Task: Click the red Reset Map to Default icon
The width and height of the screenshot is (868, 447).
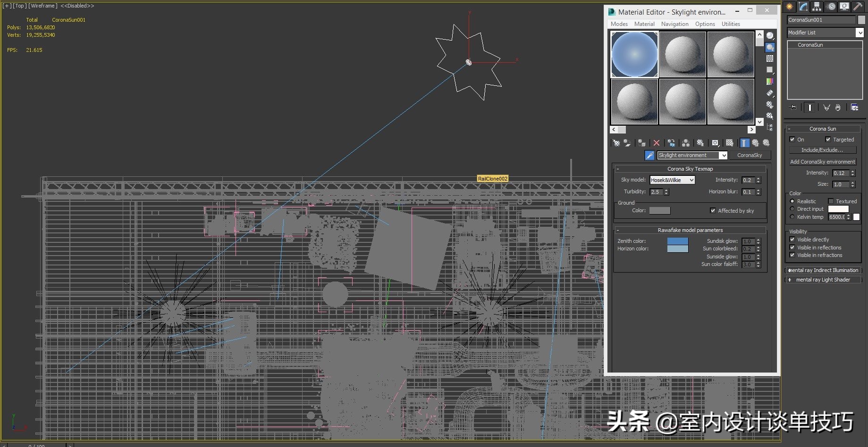Action: [657, 143]
